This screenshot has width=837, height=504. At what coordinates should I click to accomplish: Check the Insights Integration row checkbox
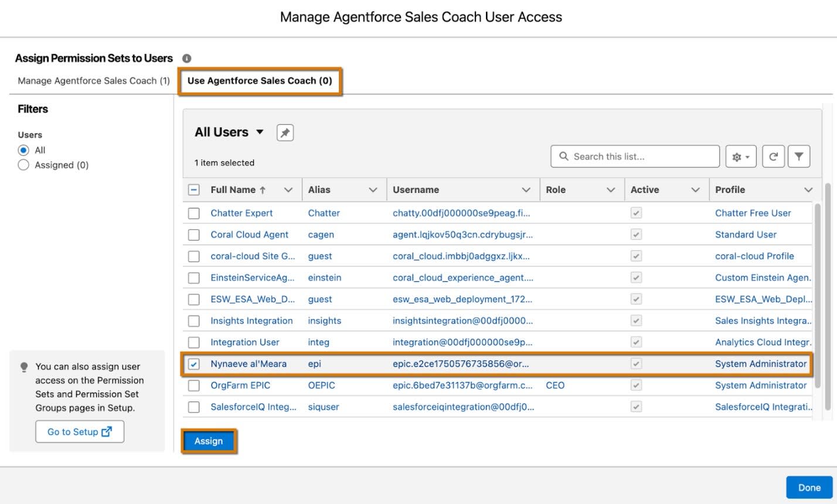coord(194,321)
